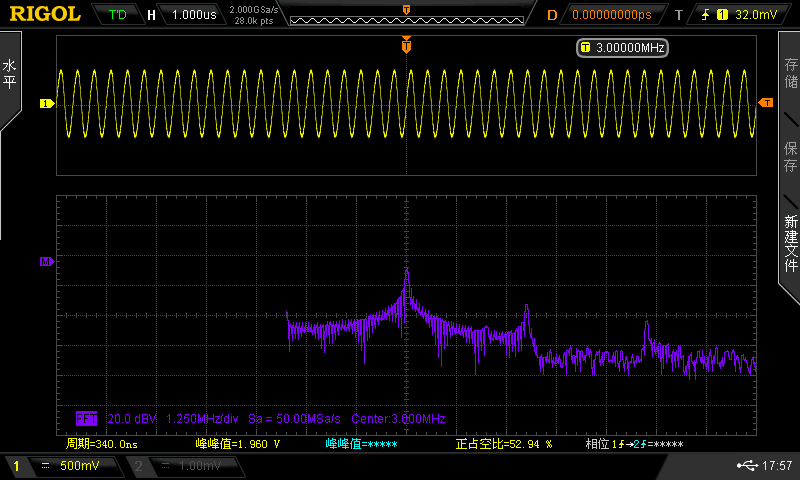Click the rising edge trigger icon
Image resolution: width=800 pixels, height=480 pixels.
point(705,15)
